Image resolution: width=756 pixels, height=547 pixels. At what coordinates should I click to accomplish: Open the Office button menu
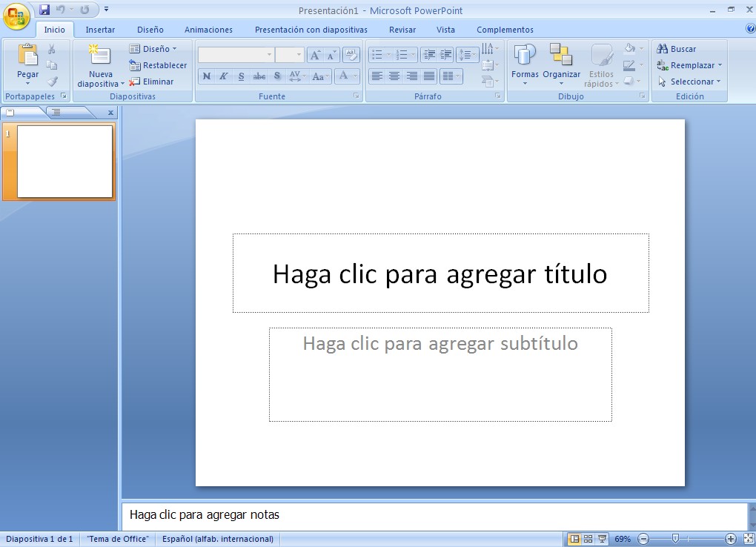coord(16,17)
